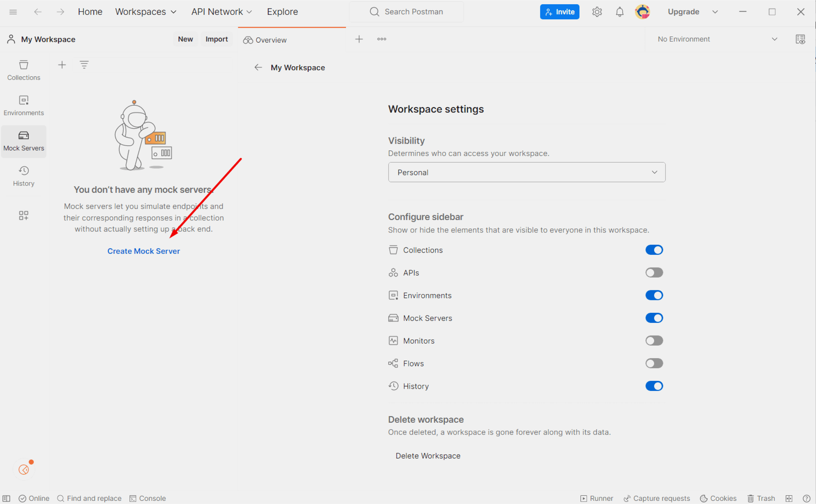
Task: Go back from My Workspace settings
Action: [x=258, y=68]
